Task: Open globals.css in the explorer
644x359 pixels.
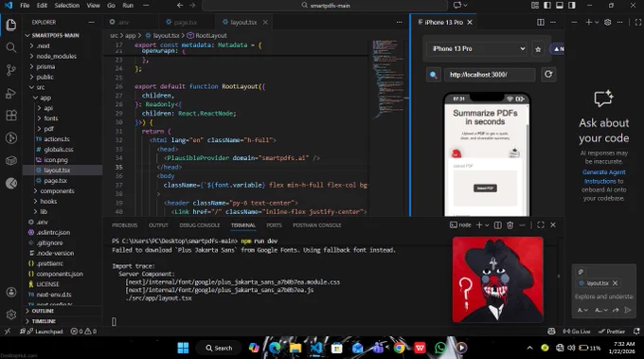Action: (59, 150)
